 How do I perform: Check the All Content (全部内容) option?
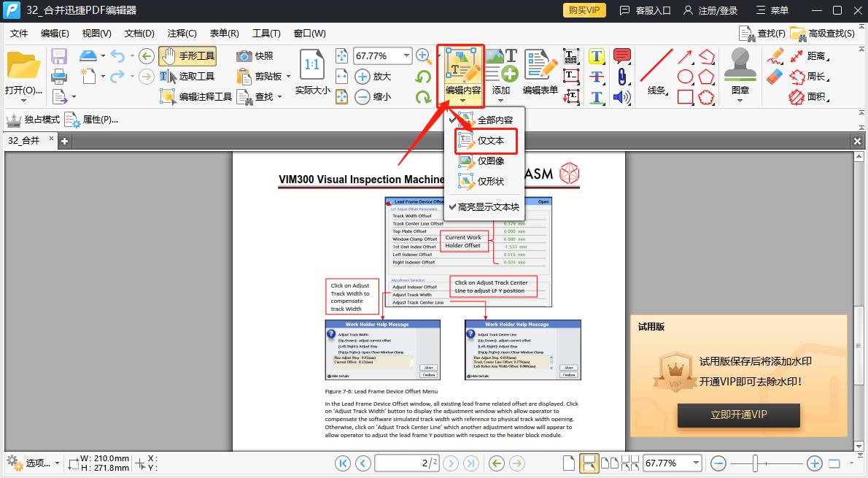pos(495,120)
